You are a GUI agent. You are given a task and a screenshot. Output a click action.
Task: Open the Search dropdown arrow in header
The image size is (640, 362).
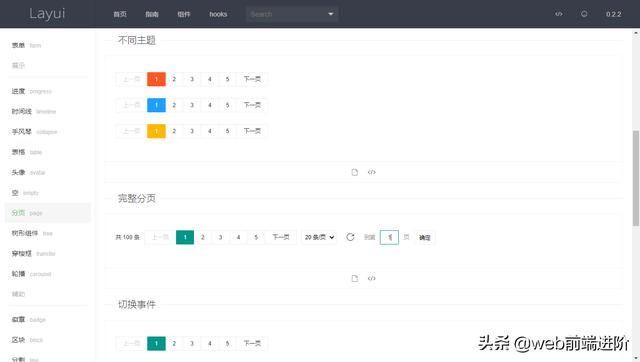click(x=331, y=14)
